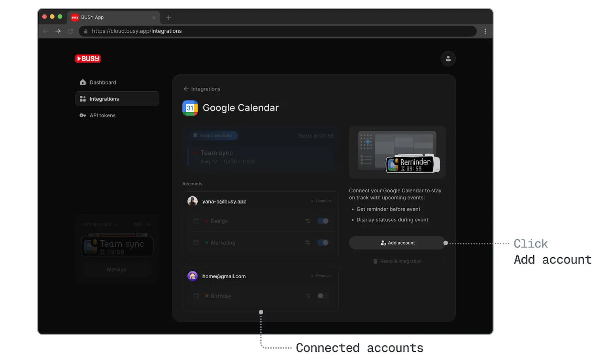Open Dashboard in the sidebar
593x364 pixels.
pyautogui.click(x=117, y=82)
